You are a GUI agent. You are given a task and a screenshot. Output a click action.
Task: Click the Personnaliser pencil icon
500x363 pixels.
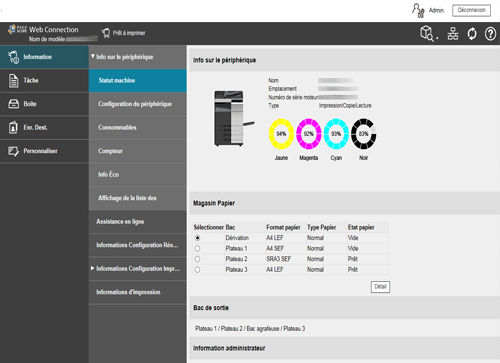(x=14, y=151)
